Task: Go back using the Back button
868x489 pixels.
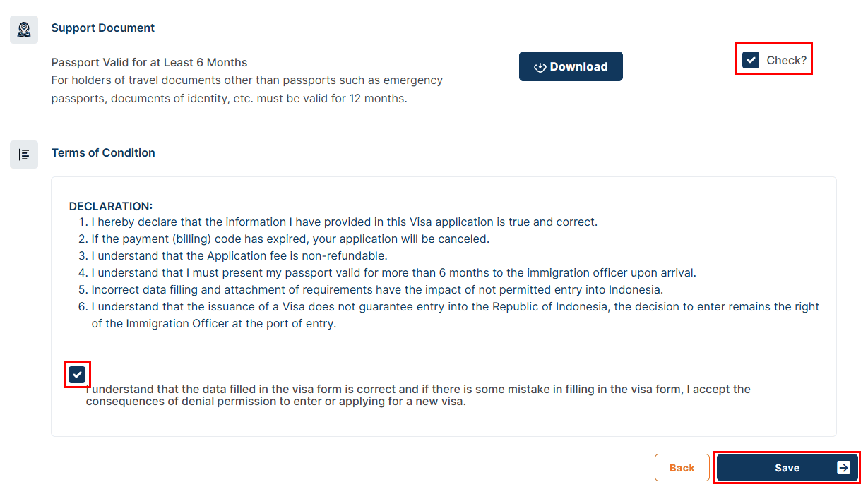Action: click(682, 468)
